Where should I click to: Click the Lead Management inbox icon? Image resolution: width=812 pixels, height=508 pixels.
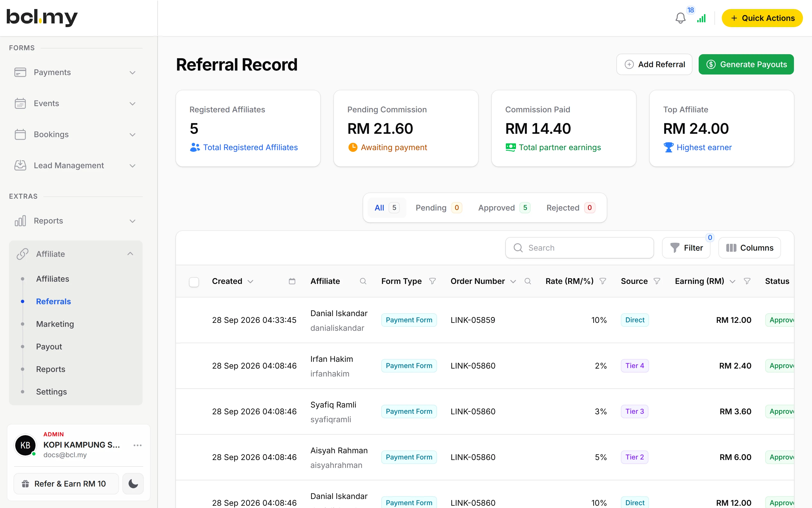point(20,165)
